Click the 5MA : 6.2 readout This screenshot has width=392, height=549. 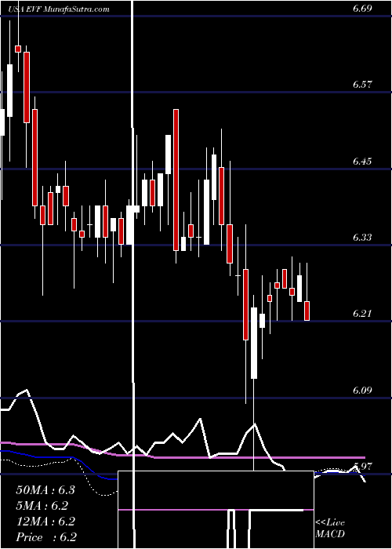pyautogui.click(x=42, y=506)
